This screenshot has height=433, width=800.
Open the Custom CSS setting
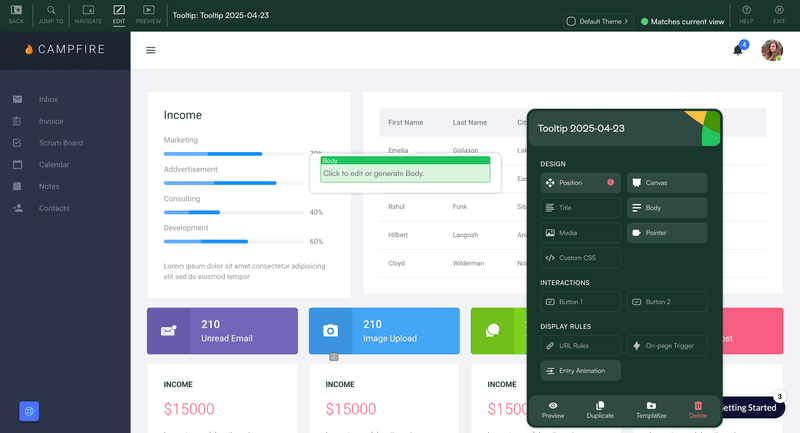point(580,258)
